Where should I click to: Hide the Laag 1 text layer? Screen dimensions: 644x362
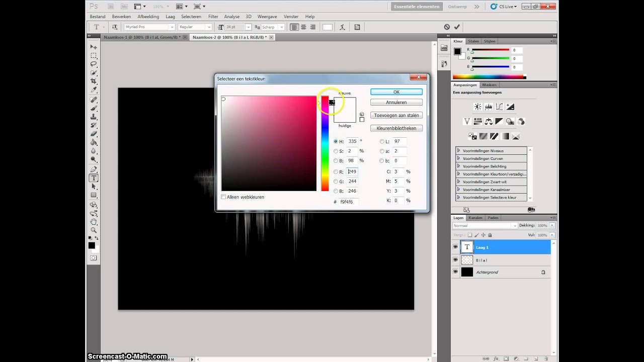[455, 247]
